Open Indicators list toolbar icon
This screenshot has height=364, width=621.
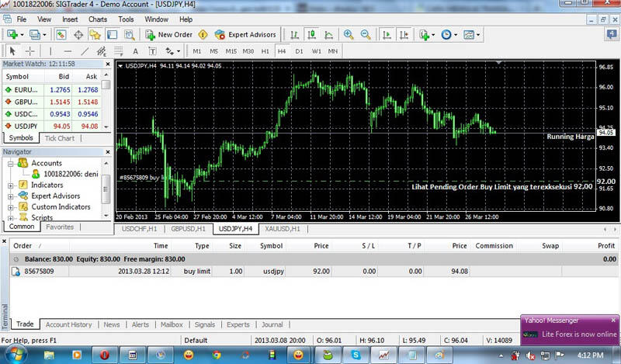425,35
